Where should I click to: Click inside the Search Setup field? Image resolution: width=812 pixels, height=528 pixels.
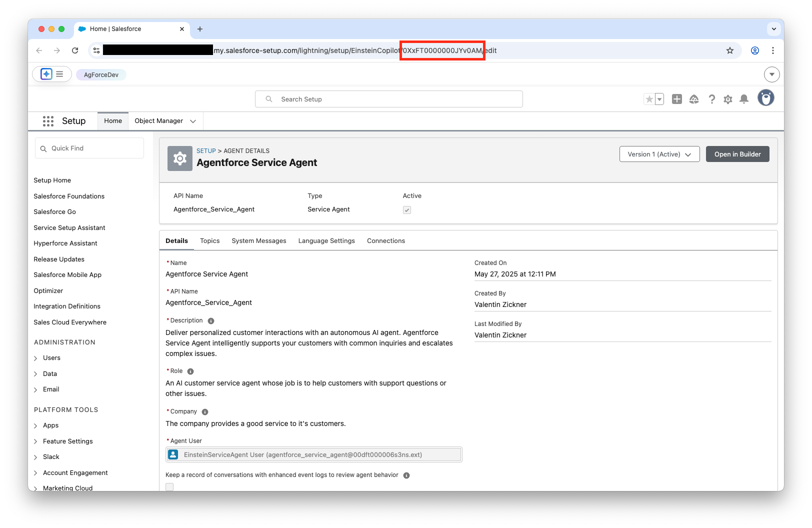coord(388,99)
